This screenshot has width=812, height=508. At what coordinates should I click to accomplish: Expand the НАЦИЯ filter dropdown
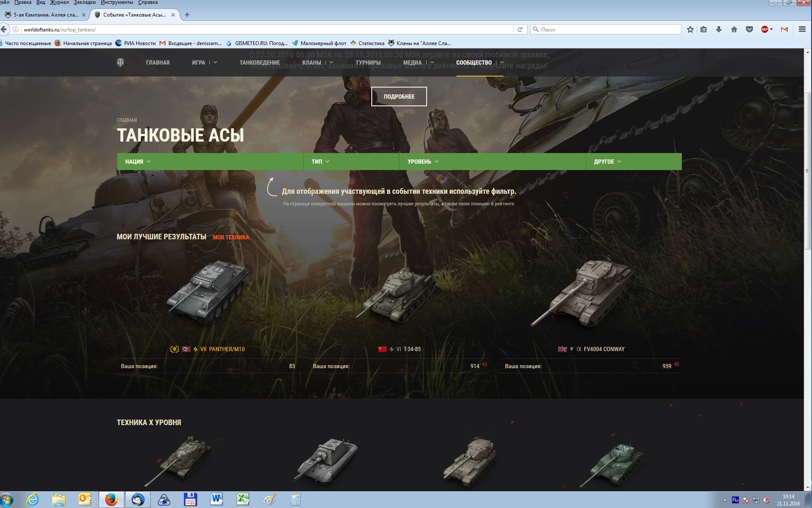pos(138,162)
